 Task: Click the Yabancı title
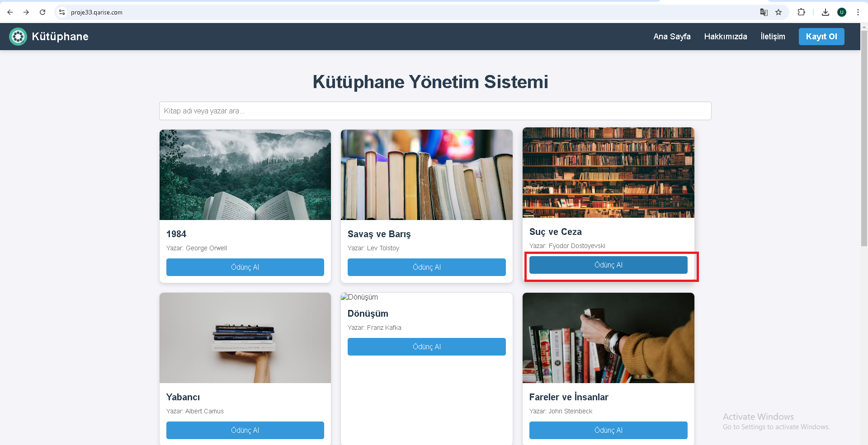183,397
